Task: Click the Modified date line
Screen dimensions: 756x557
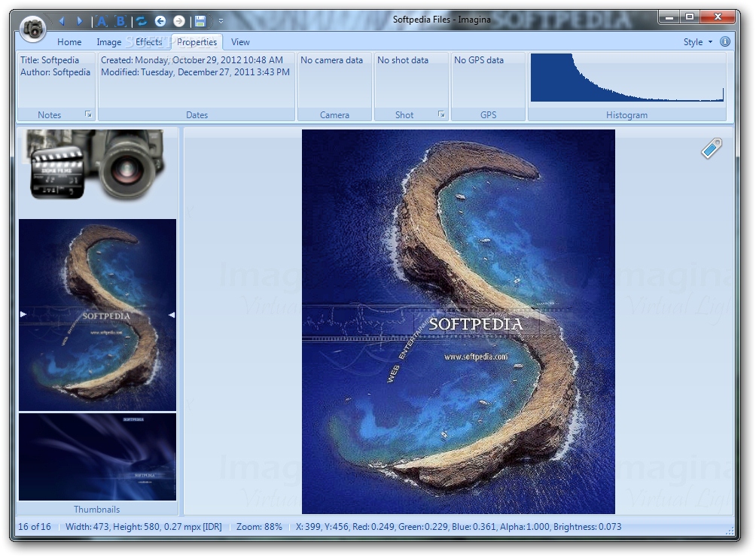Action: [x=195, y=72]
